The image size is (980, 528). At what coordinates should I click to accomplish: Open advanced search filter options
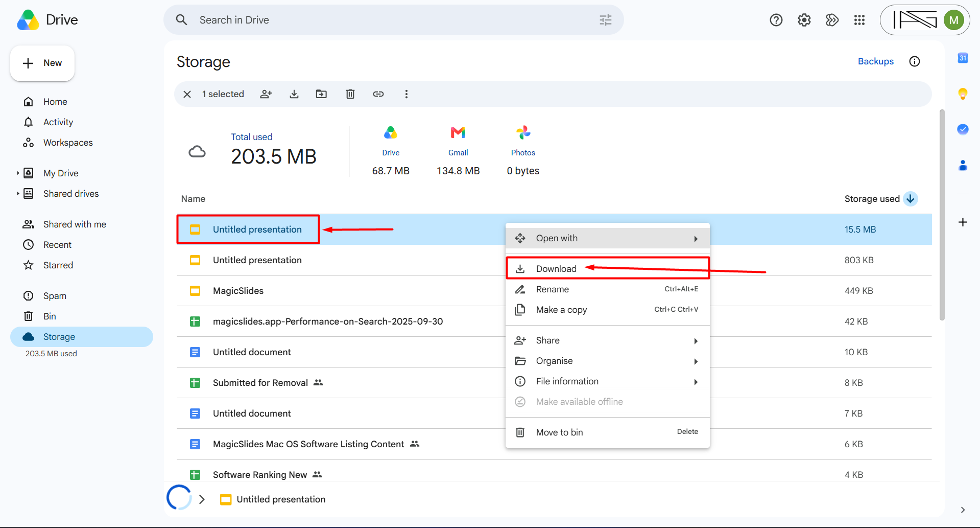point(606,20)
